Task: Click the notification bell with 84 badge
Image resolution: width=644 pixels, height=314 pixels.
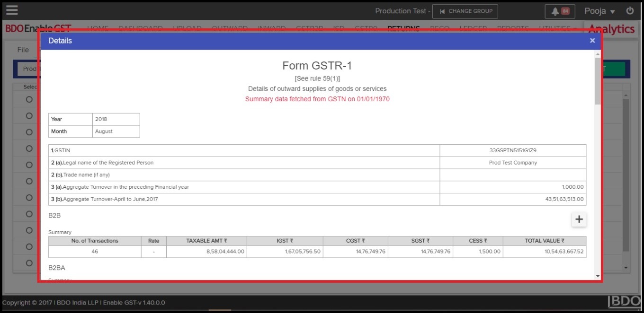Action: 560,11
